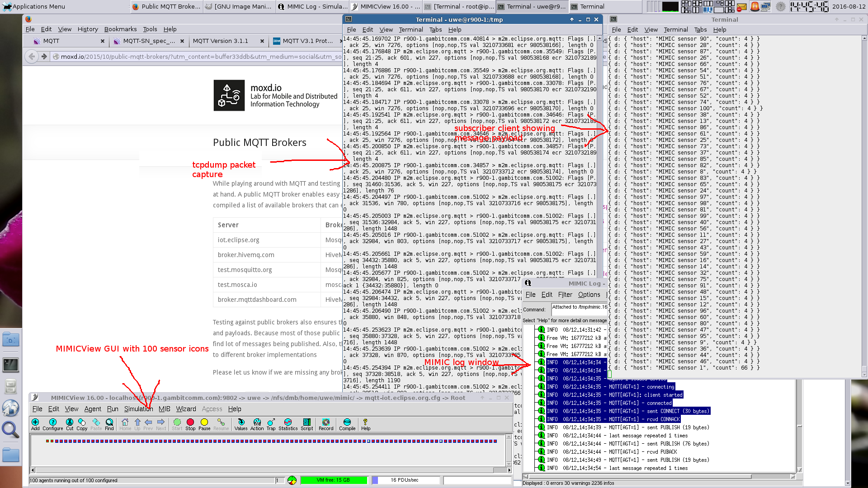The width and height of the screenshot is (868, 488).
Task: Switch to GNU Image Manipulation taskbar item
Action: click(239, 6)
